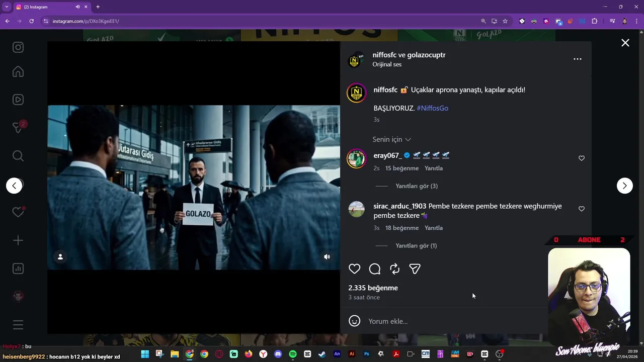Open post options three dots

pyautogui.click(x=578, y=59)
